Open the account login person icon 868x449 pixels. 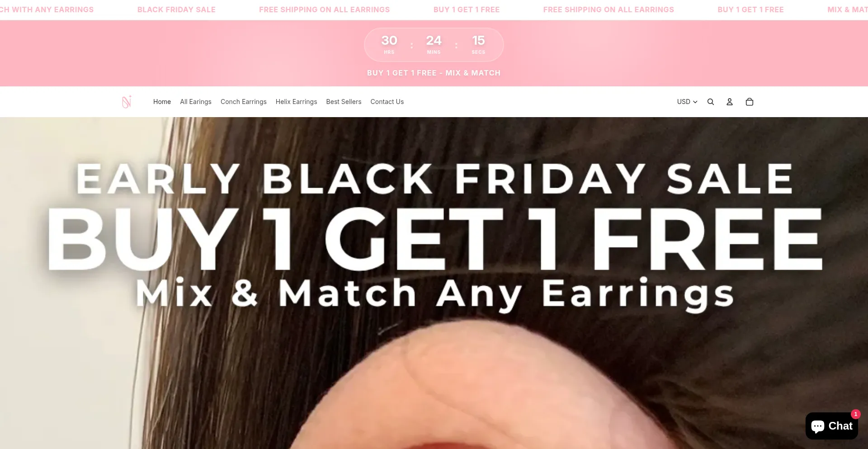click(730, 102)
